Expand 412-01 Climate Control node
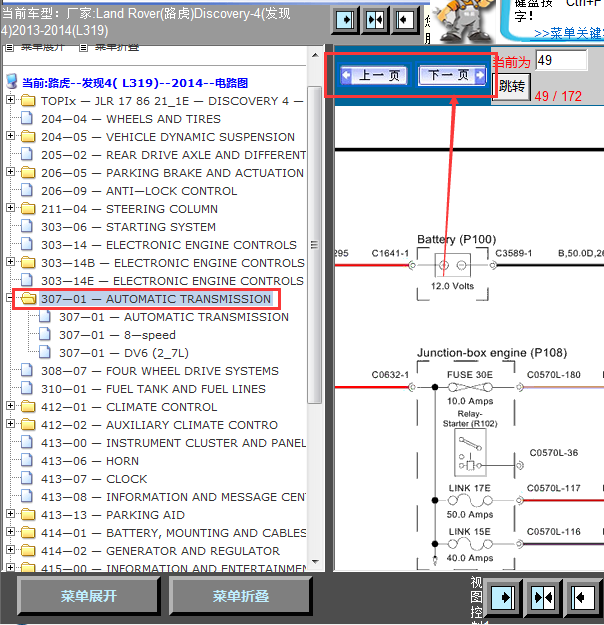604x625 pixels. tap(11, 406)
